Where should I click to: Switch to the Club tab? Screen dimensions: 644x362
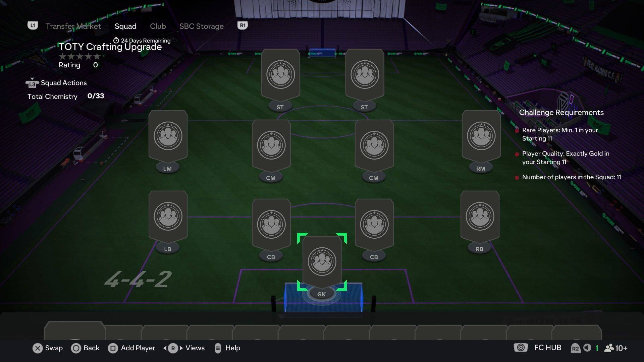pyautogui.click(x=158, y=26)
